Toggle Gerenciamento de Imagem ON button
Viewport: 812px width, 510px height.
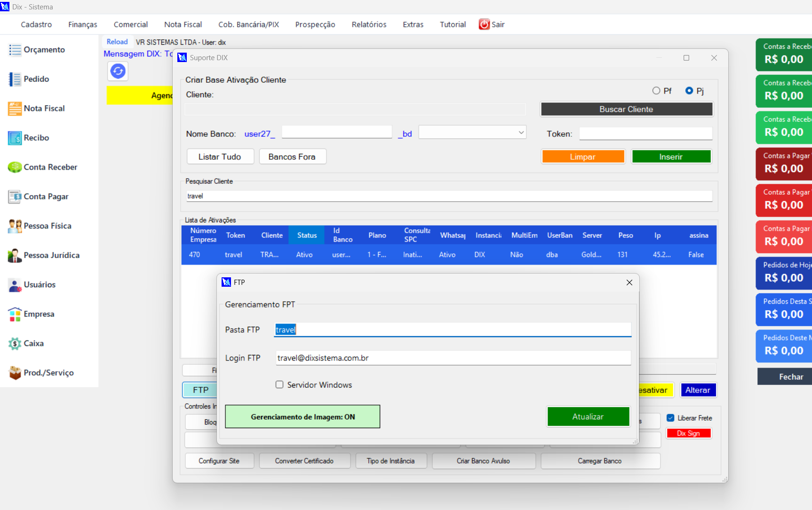coord(303,416)
